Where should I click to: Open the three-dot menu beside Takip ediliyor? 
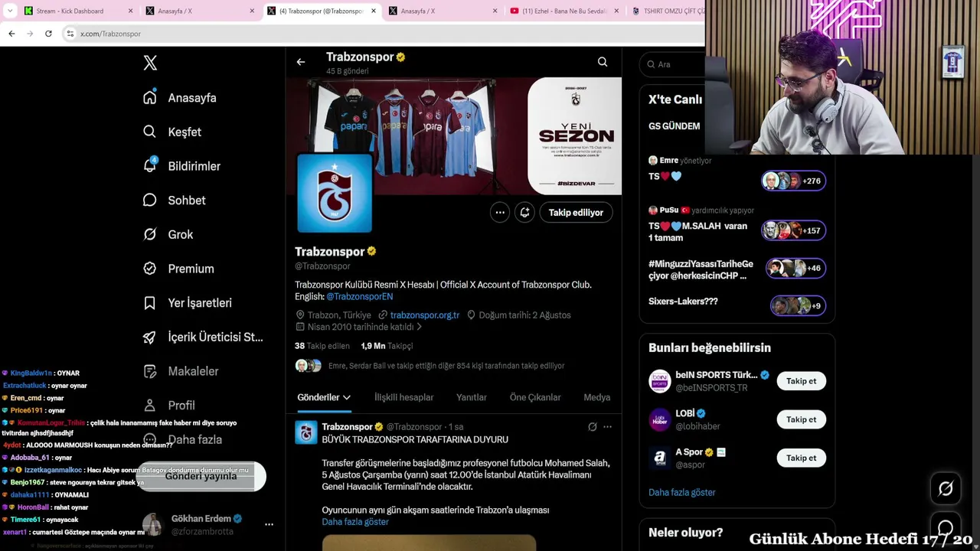pos(500,213)
